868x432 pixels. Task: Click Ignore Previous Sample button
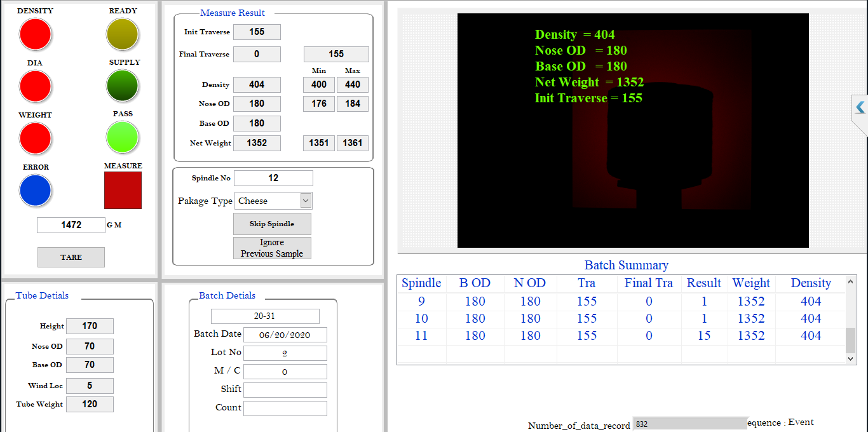272,248
